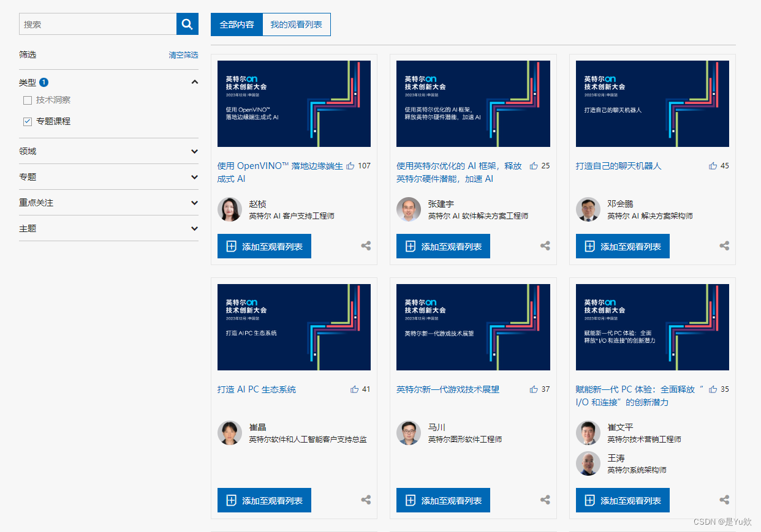This screenshot has height=532, width=761.
Task: Collapse the 类型 filter section
Action: coord(194,82)
